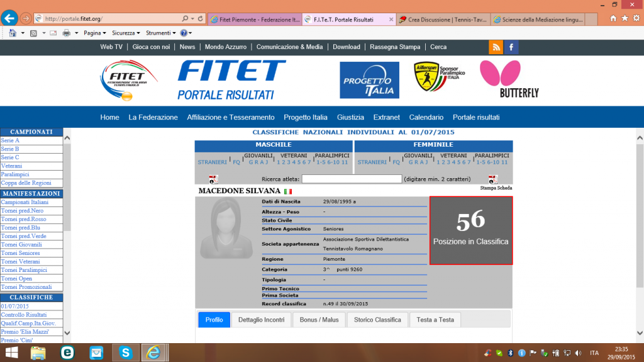Screen dimensions: 644x362
Task: Click the ITA language indicator in tray
Action: tap(594, 353)
